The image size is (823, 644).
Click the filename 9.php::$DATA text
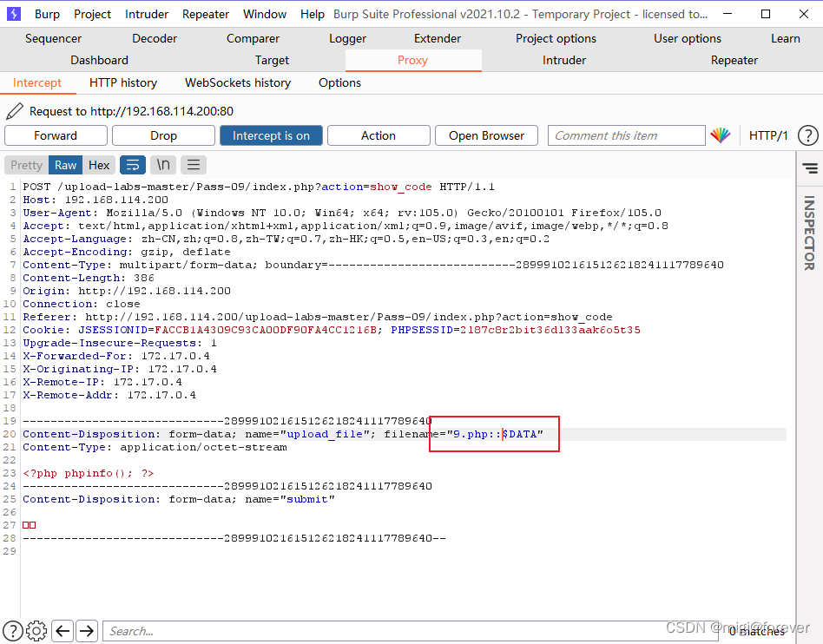(495, 434)
